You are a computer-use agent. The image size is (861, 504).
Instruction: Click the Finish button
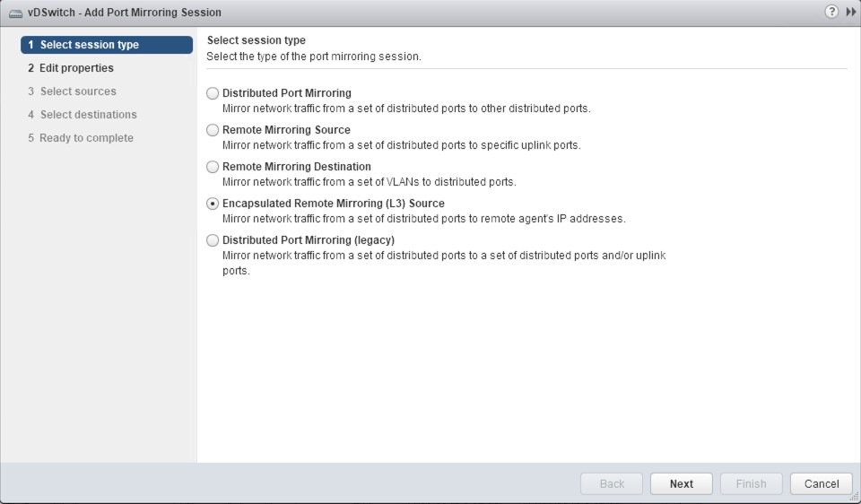click(751, 483)
